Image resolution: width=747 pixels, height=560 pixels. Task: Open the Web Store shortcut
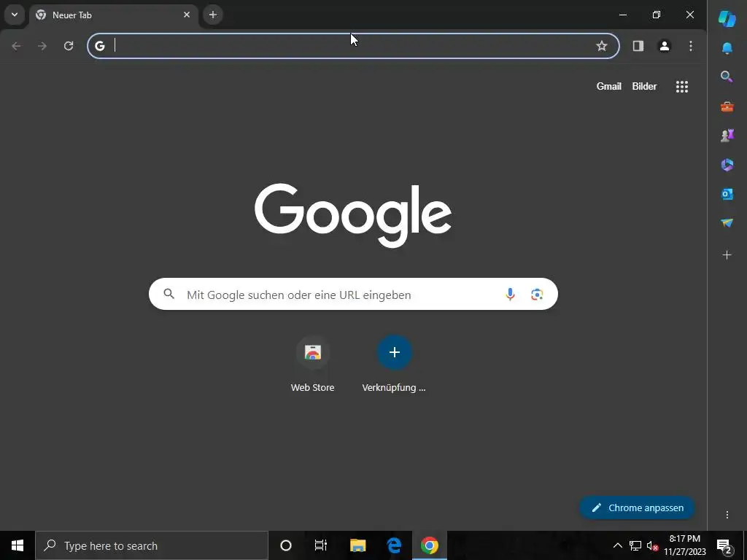[312, 365]
